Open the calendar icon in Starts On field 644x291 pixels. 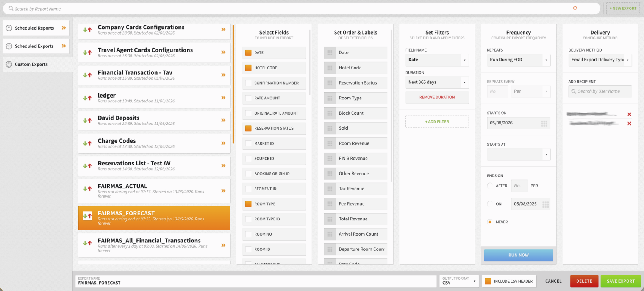(x=544, y=123)
